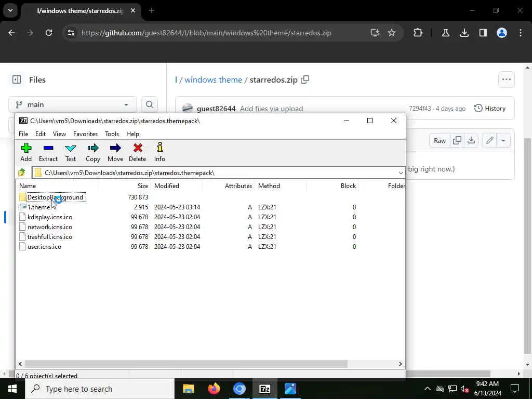Show hidden system tray icons
Screen dimensions: 532x399
[x=428, y=389]
